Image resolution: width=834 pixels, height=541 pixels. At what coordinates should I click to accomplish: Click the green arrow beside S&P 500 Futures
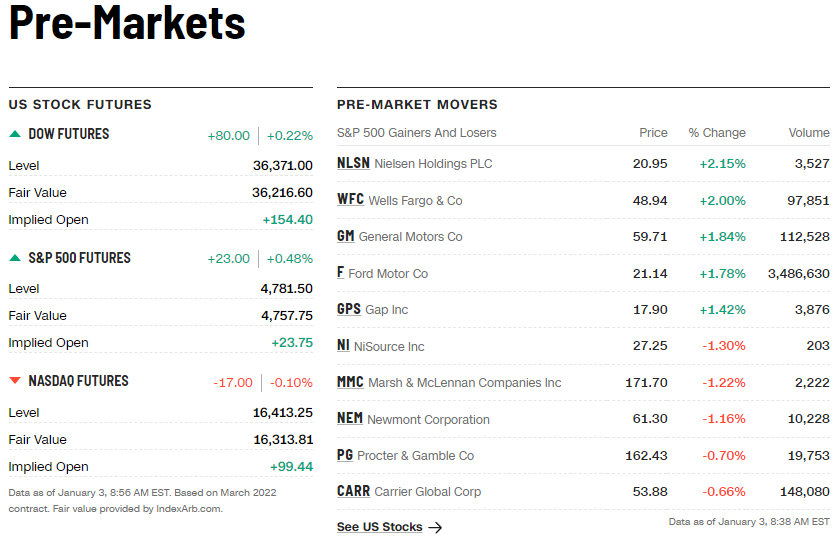(15, 258)
